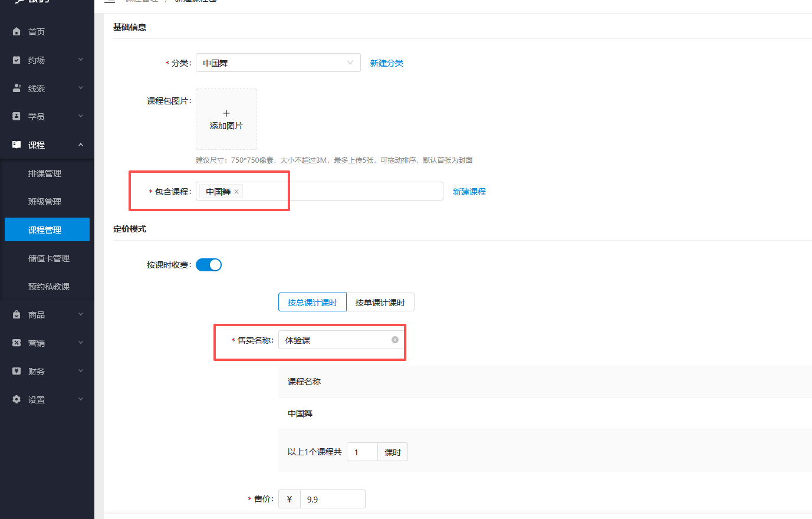Clear the 售卖名称 input with its × icon
The height and width of the screenshot is (519, 812).
pyautogui.click(x=395, y=339)
